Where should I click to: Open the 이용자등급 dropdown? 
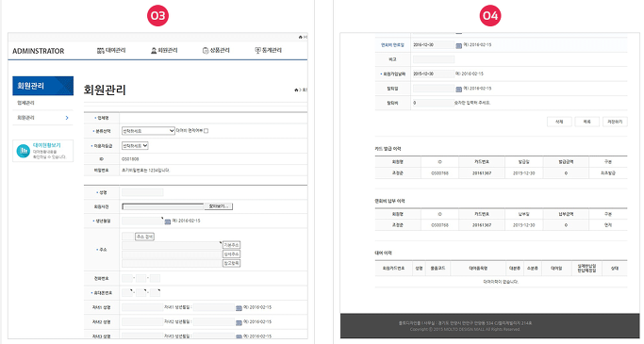click(135, 146)
